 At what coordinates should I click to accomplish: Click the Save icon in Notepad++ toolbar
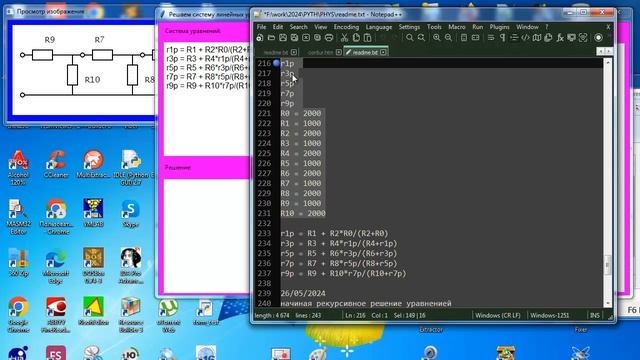[283, 38]
